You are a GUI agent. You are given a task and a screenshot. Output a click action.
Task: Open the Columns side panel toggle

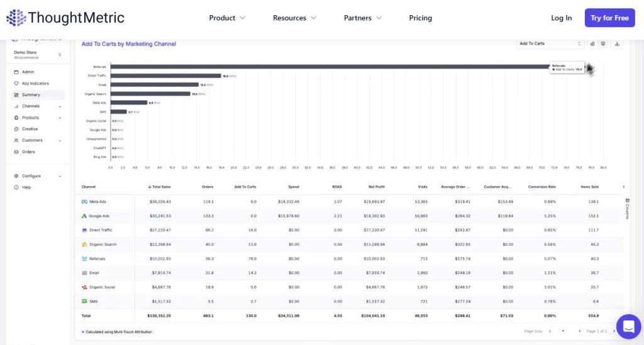coord(627,209)
